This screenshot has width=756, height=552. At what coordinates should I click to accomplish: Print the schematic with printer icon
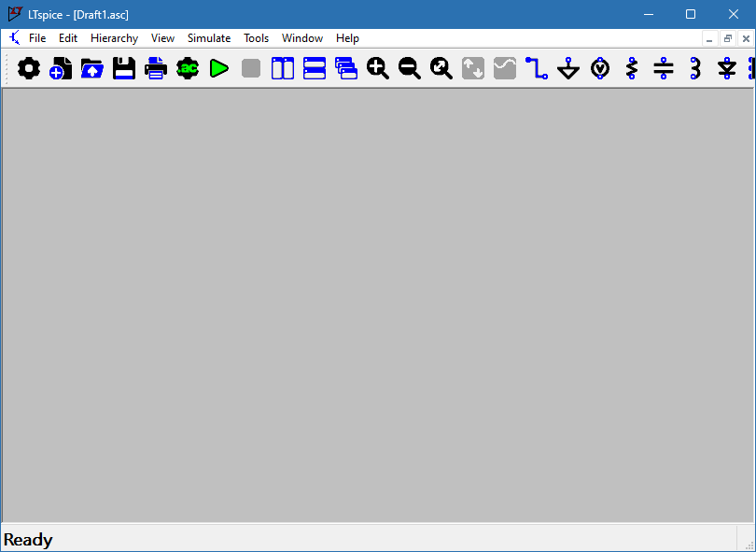point(156,68)
